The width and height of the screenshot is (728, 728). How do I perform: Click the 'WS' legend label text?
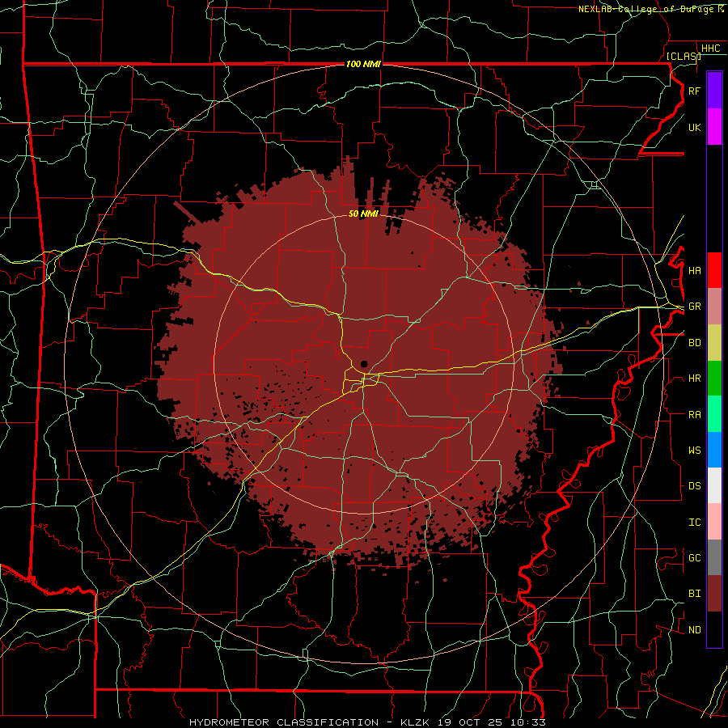(694, 451)
